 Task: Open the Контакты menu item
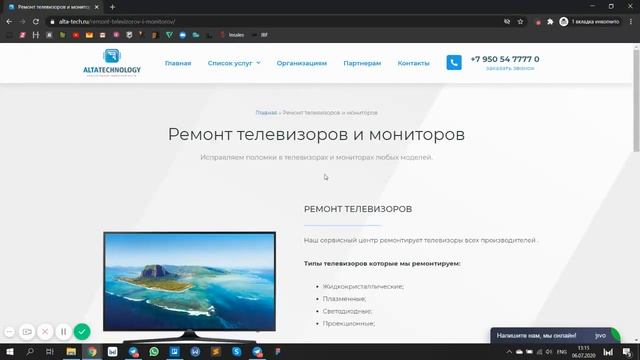[x=413, y=63]
